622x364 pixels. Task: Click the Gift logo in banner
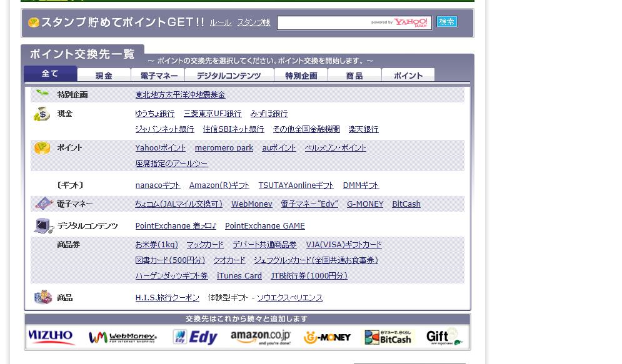coord(444,337)
